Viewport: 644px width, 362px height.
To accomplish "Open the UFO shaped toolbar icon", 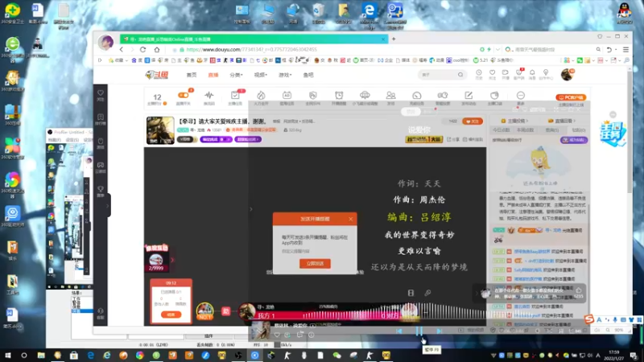I will pyautogui.click(x=365, y=95).
